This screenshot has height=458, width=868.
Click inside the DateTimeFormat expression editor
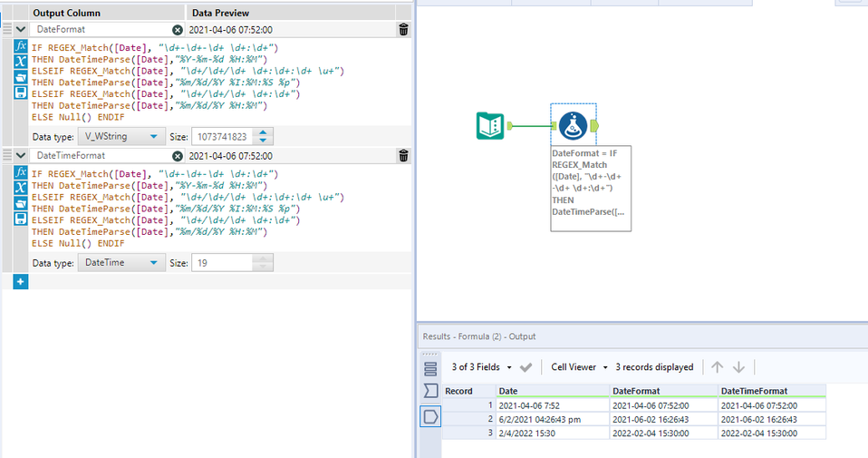pos(220,209)
